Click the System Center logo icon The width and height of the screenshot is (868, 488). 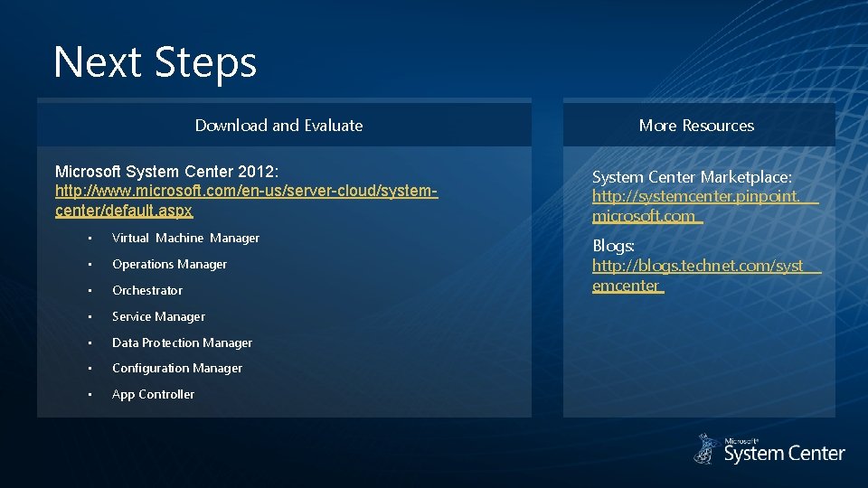coord(706,449)
